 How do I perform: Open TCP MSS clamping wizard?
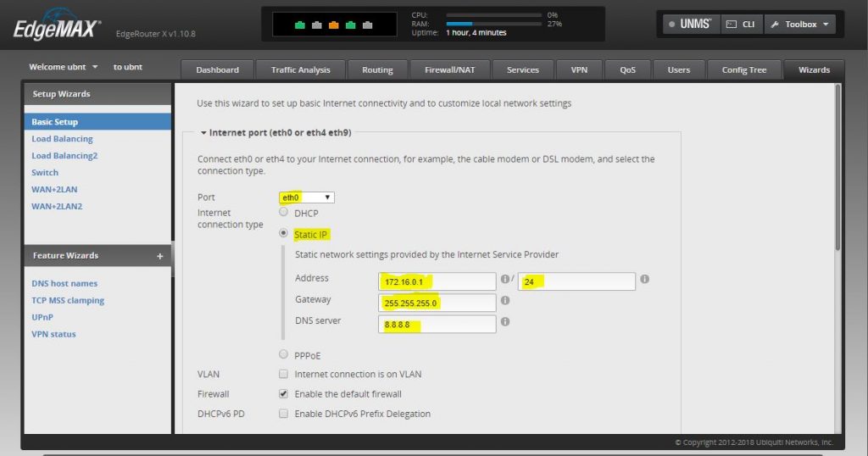pos(68,301)
